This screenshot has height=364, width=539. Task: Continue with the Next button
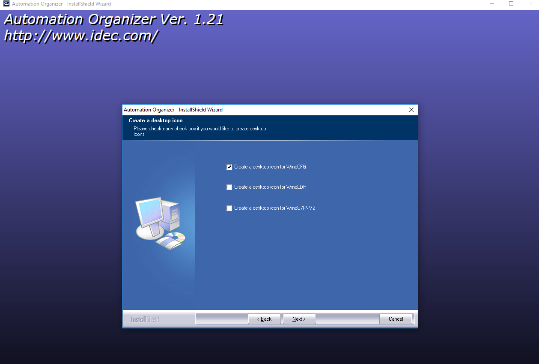point(298,319)
